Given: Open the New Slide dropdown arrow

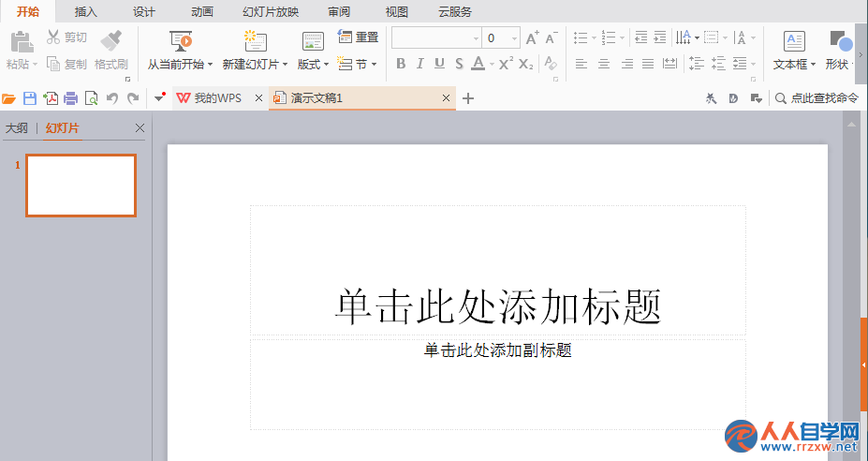Looking at the screenshot, I should (285, 65).
